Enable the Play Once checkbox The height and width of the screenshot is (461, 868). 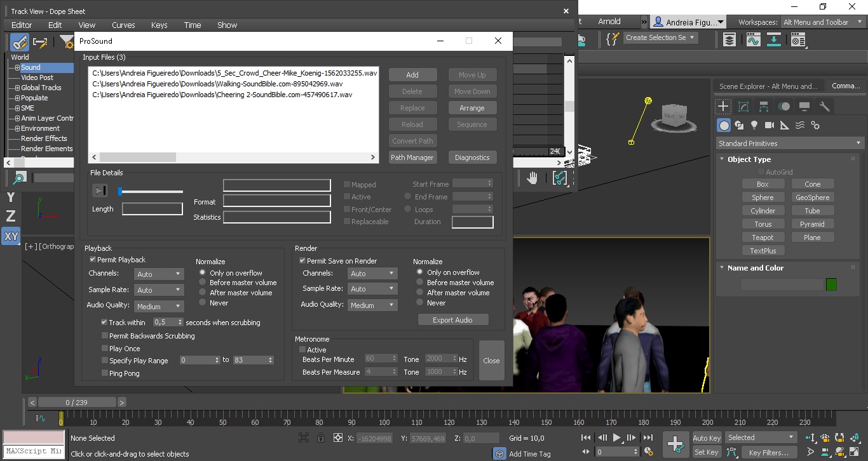[105, 349]
